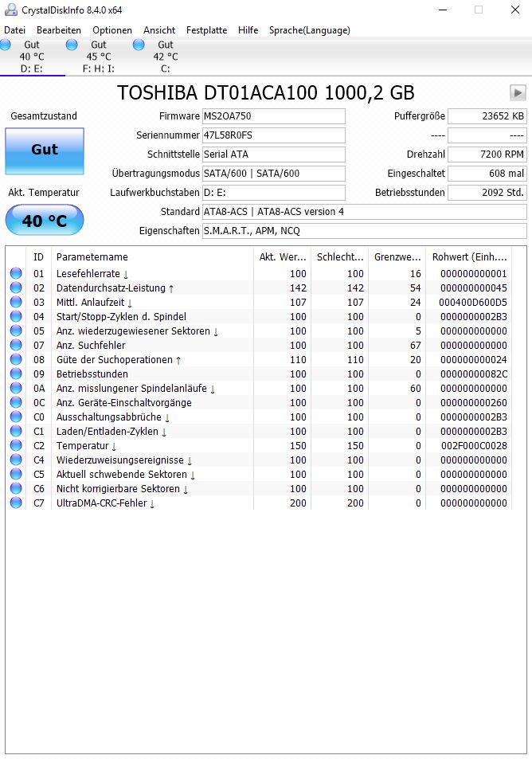Switch to disk F: H: I: tab

click(x=98, y=57)
